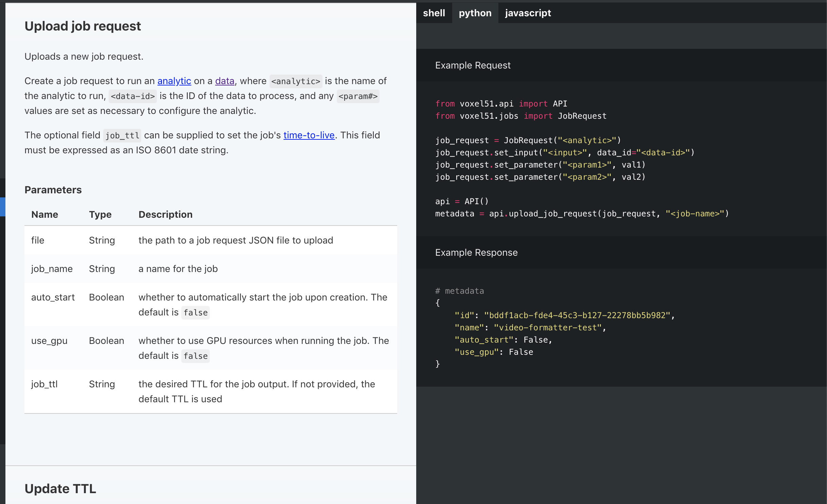Select the python language tab
Image resolution: width=827 pixels, height=504 pixels.
475,13
